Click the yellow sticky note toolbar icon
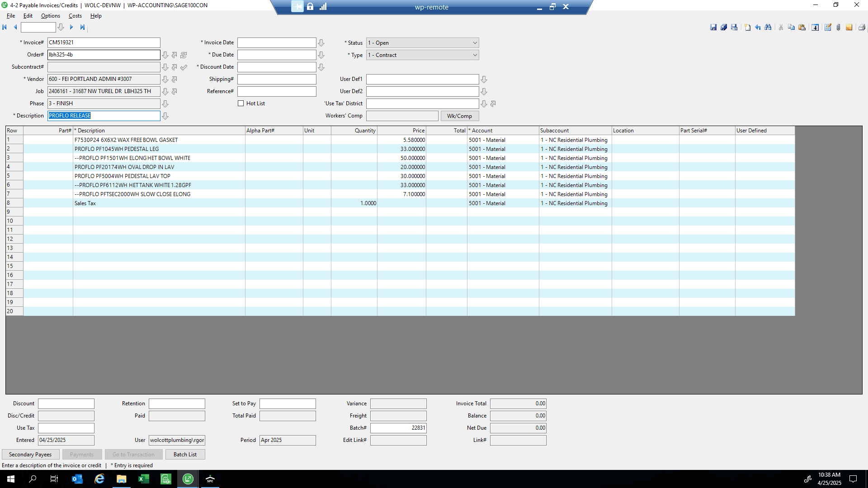This screenshot has width=868, height=488. pyautogui.click(x=849, y=28)
